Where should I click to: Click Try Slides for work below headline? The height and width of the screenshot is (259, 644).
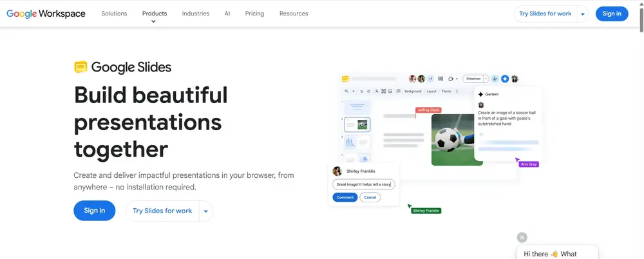click(x=162, y=211)
